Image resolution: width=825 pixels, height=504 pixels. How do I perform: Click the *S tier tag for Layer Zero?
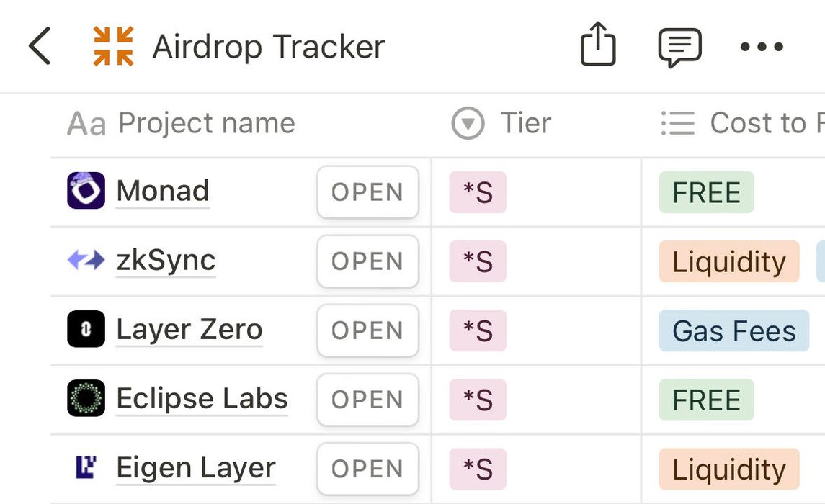(x=478, y=330)
